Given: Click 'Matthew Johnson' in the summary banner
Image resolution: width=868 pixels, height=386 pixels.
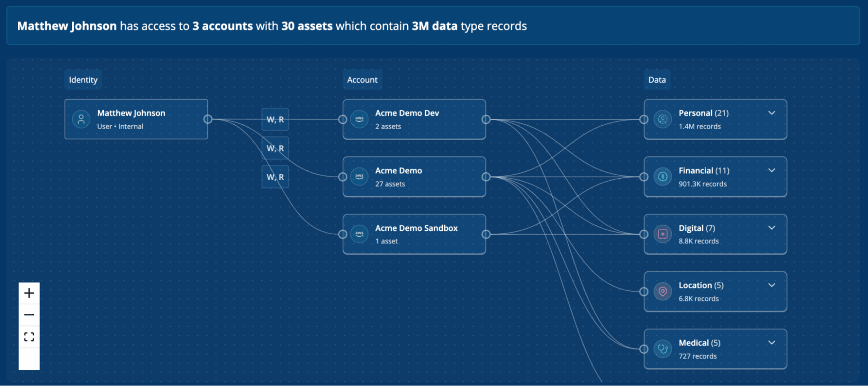Looking at the screenshot, I should click(x=67, y=26).
